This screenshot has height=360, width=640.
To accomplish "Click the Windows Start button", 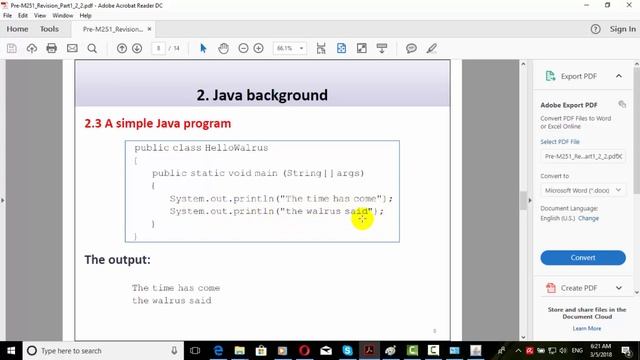I will (11, 350).
